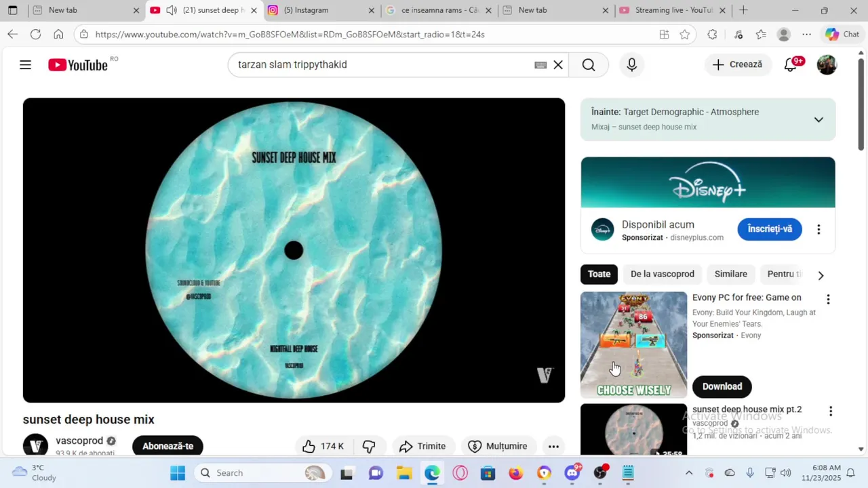
Task: Open Edge favorites list
Action: pyautogui.click(x=761, y=35)
